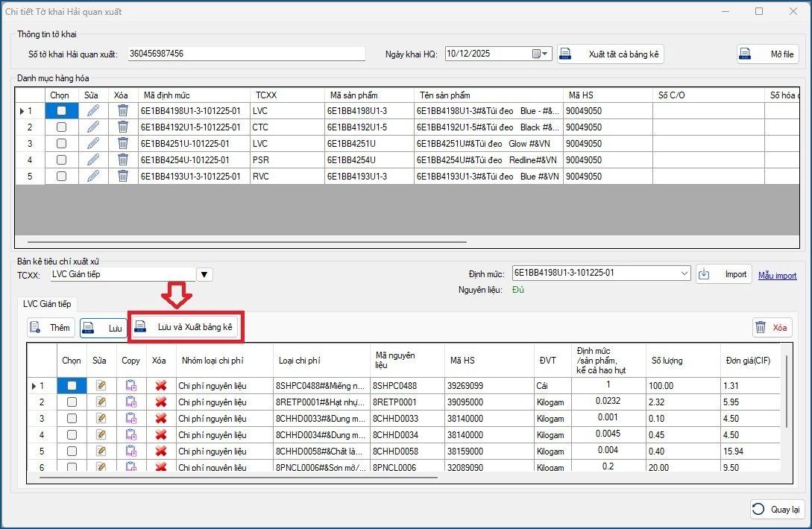
Task: Tick the Chọn checkbox for goods row 5
Action: coord(61,177)
